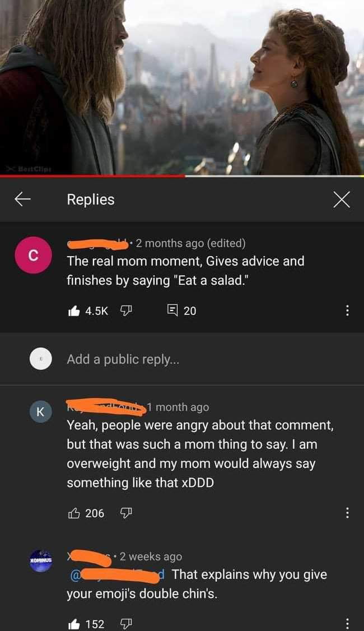The height and width of the screenshot is (631, 364).
Task: Go back using the left arrow
Action: (22, 199)
